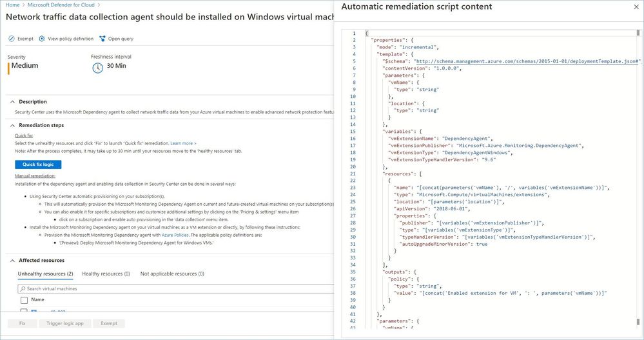Image resolution: width=644 pixels, height=340 pixels.
Task: Close the remediation script panel
Action: (636, 6)
